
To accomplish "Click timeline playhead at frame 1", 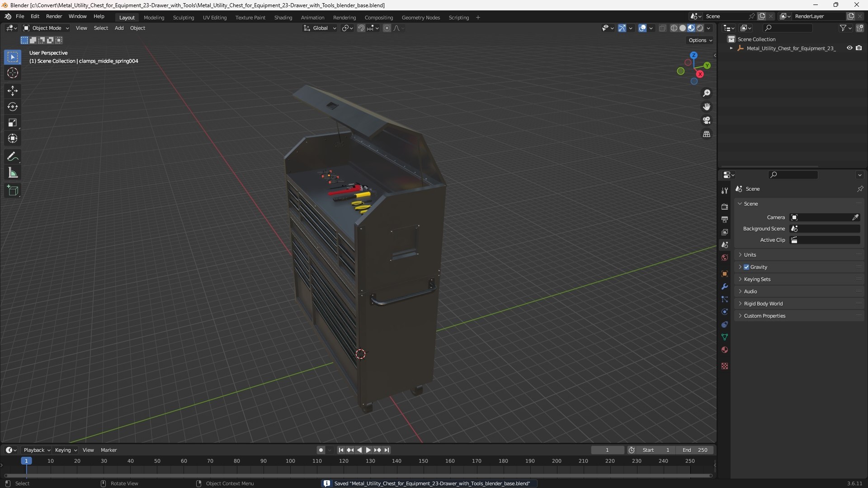I will pyautogui.click(x=26, y=461).
